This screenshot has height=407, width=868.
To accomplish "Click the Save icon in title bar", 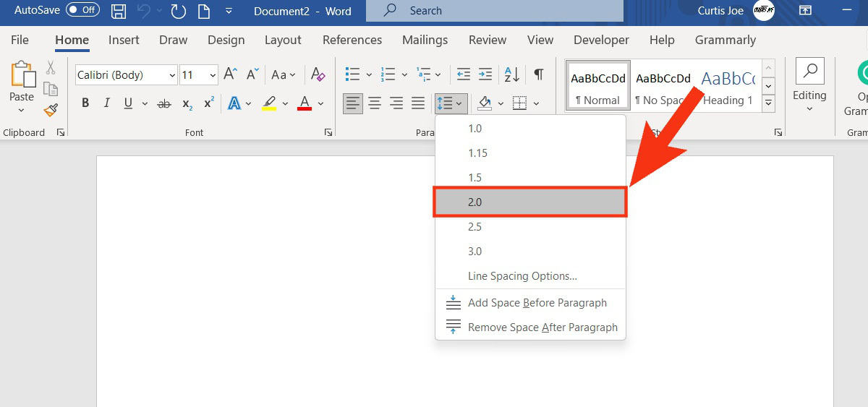I will [119, 11].
